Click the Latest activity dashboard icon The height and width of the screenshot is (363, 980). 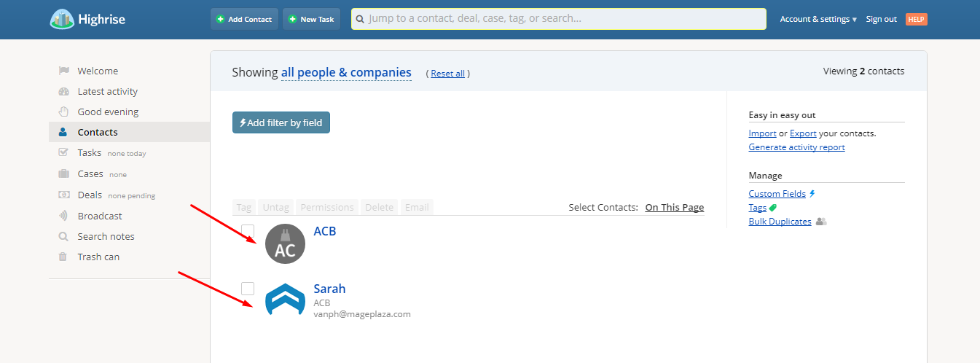point(63,91)
